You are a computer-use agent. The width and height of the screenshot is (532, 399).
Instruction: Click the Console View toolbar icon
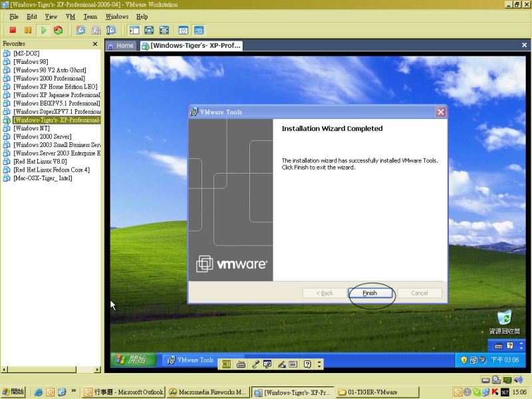pyautogui.click(x=199, y=30)
